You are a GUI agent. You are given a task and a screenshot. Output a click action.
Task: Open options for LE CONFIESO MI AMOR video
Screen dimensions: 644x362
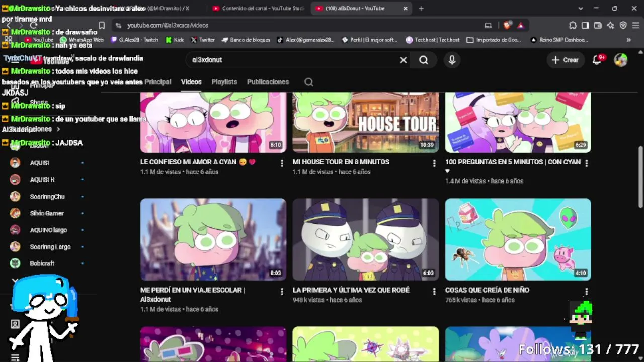282,163
